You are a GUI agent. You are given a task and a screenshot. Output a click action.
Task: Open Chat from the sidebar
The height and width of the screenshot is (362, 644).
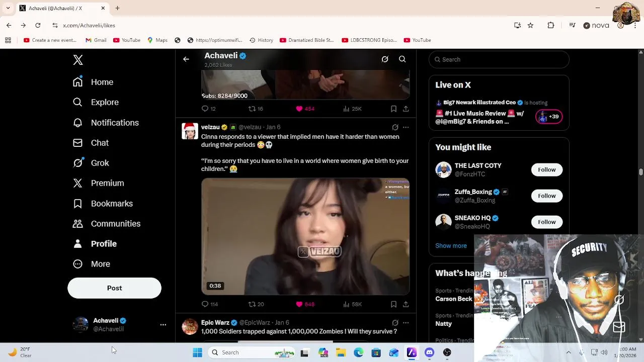pyautogui.click(x=91, y=143)
